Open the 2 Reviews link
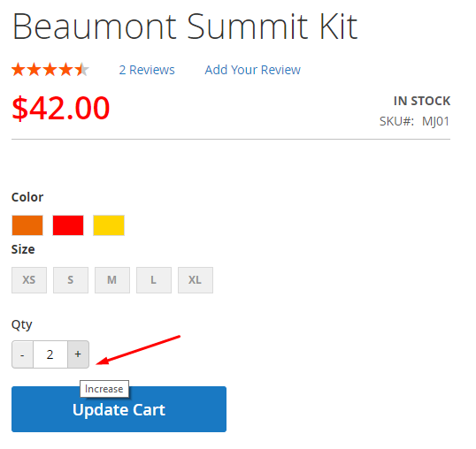Viewport: 476px width, 449px height. [x=147, y=70]
